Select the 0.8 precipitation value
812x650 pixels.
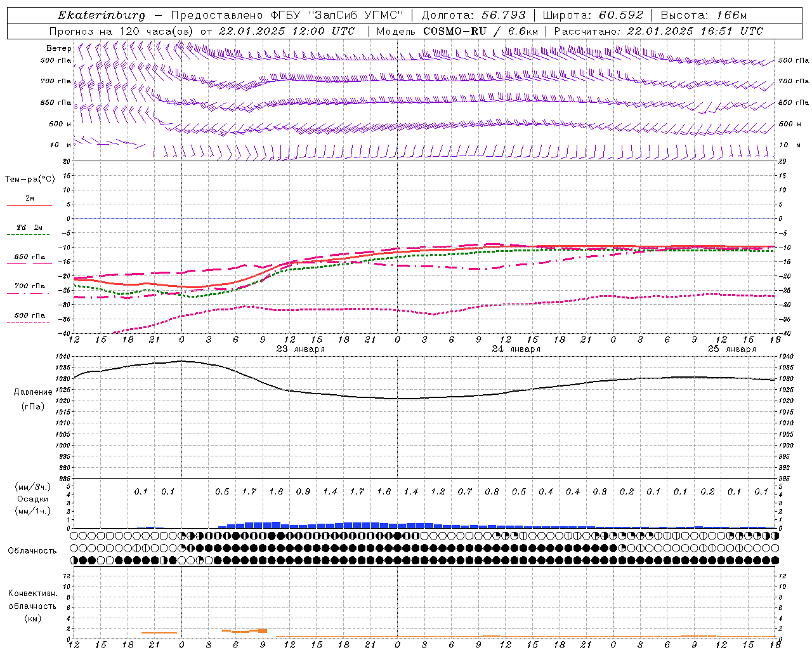click(x=492, y=491)
